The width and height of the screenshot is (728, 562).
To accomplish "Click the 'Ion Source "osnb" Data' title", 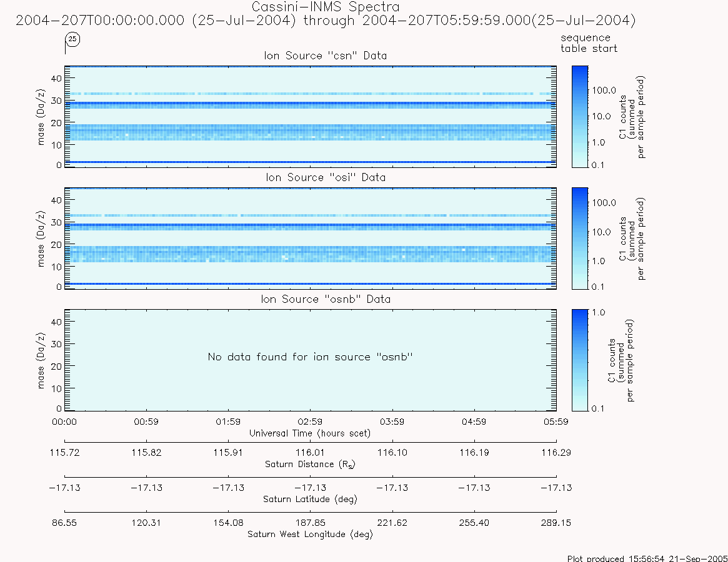I will [x=326, y=299].
